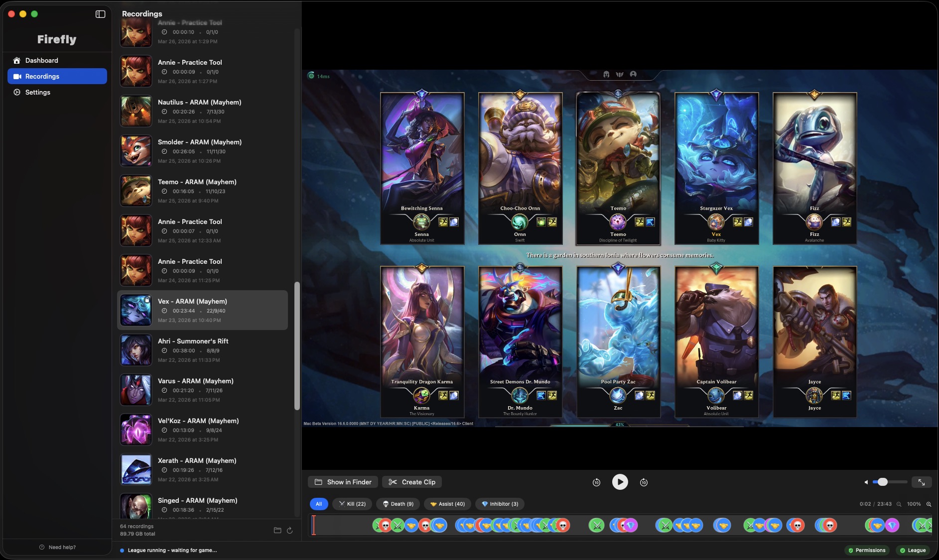Open the Settings section
939x560 pixels.
[x=57, y=92]
